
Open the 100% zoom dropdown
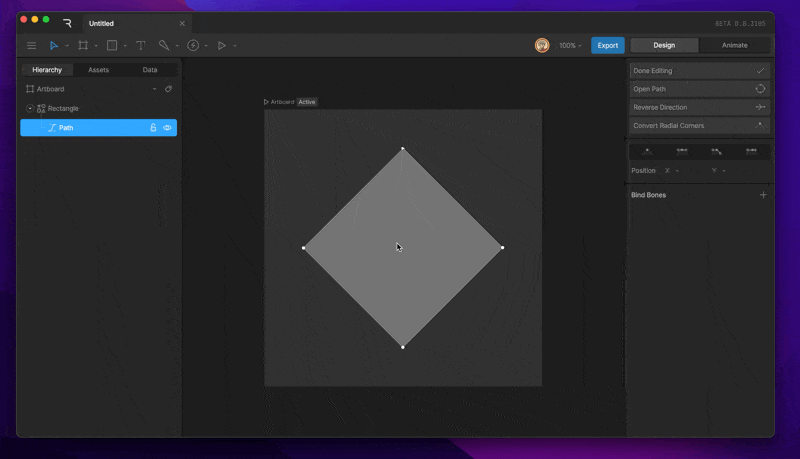pyautogui.click(x=570, y=45)
